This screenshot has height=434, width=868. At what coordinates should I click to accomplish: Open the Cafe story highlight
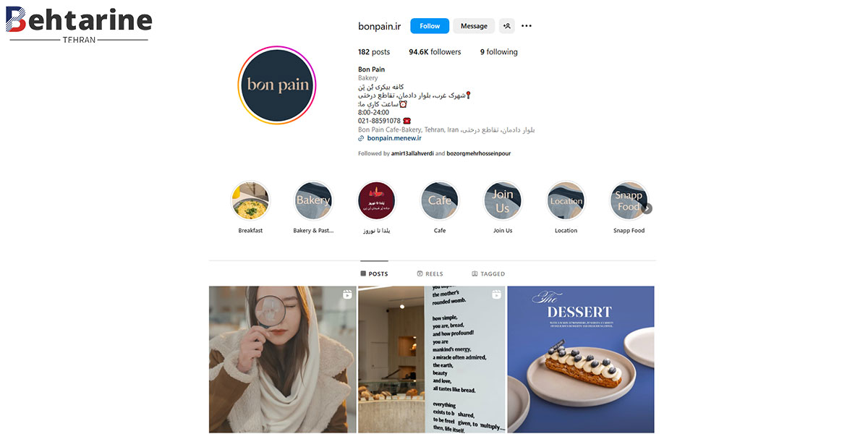(440, 200)
